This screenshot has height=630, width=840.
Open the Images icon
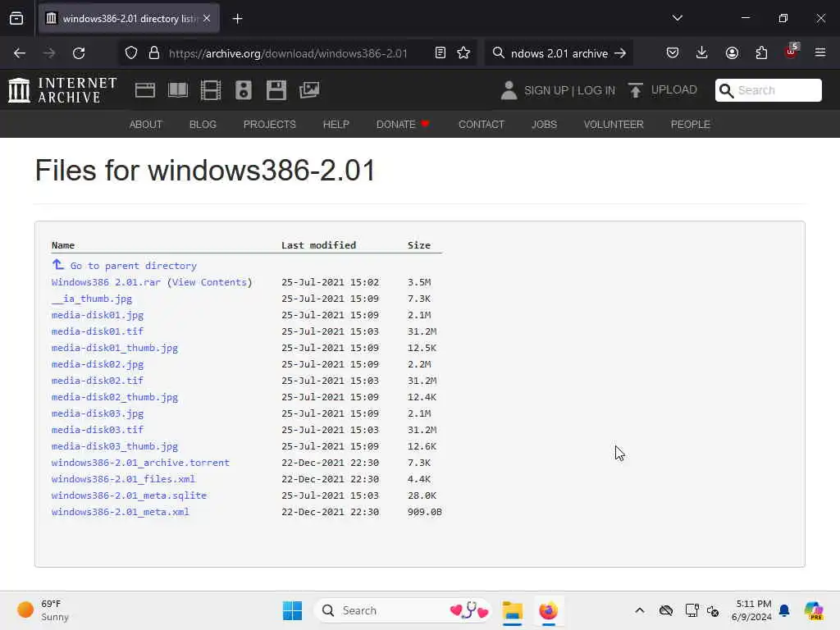pos(309,90)
